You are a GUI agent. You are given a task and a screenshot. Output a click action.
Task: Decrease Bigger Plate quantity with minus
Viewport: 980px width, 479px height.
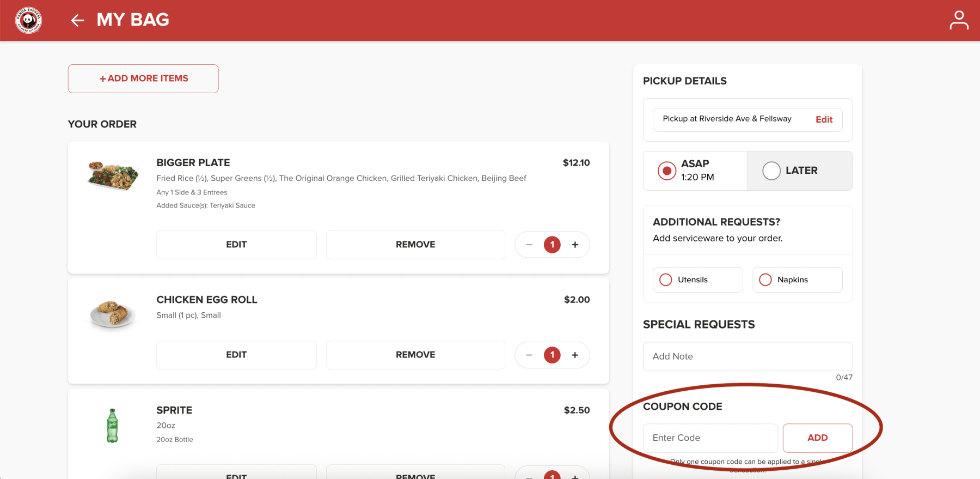529,245
